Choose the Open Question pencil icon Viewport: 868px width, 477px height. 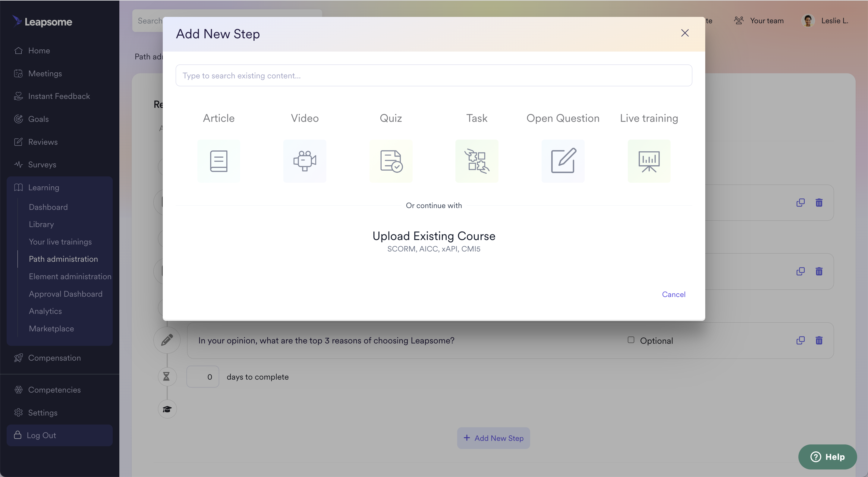563,161
